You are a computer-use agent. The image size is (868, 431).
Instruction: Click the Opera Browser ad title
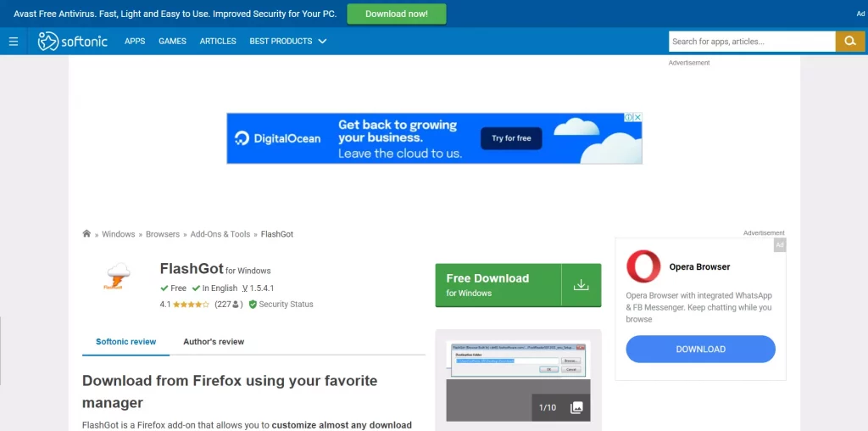pyautogui.click(x=699, y=266)
